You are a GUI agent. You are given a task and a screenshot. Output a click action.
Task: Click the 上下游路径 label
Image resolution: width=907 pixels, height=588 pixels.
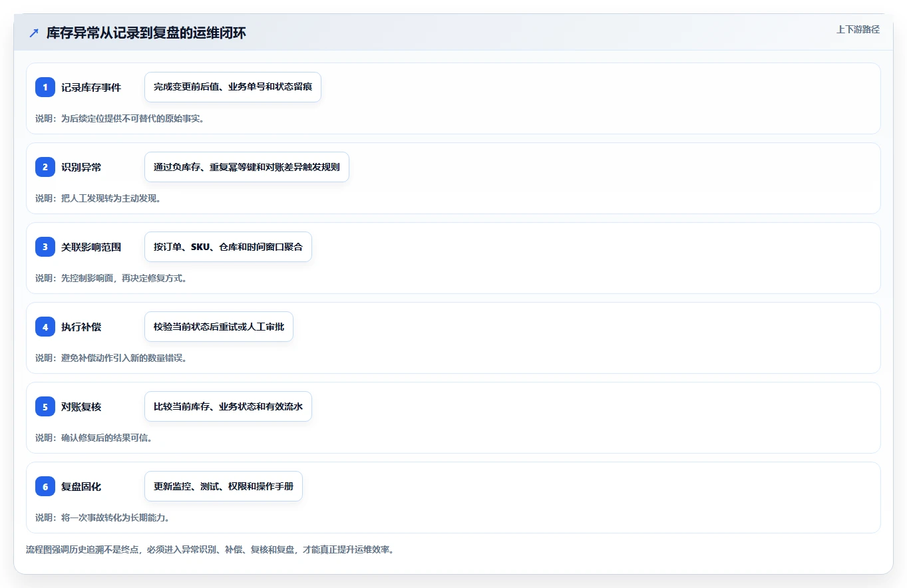point(858,29)
